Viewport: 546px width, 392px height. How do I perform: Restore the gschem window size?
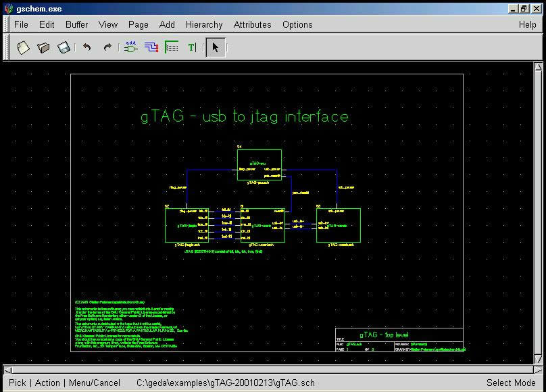[524, 9]
